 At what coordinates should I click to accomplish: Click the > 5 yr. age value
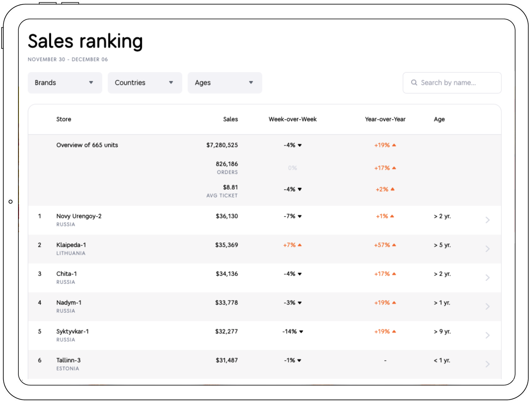pos(442,245)
